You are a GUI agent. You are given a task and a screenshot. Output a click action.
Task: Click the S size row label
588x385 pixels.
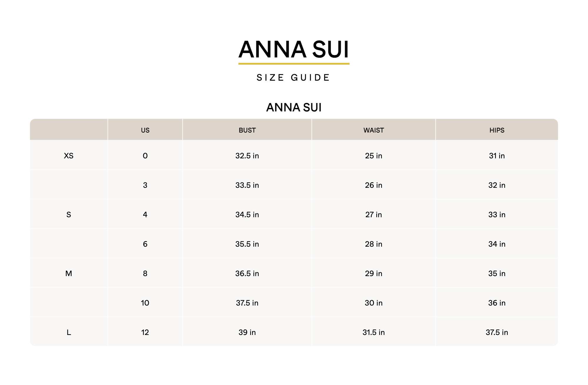tap(69, 215)
